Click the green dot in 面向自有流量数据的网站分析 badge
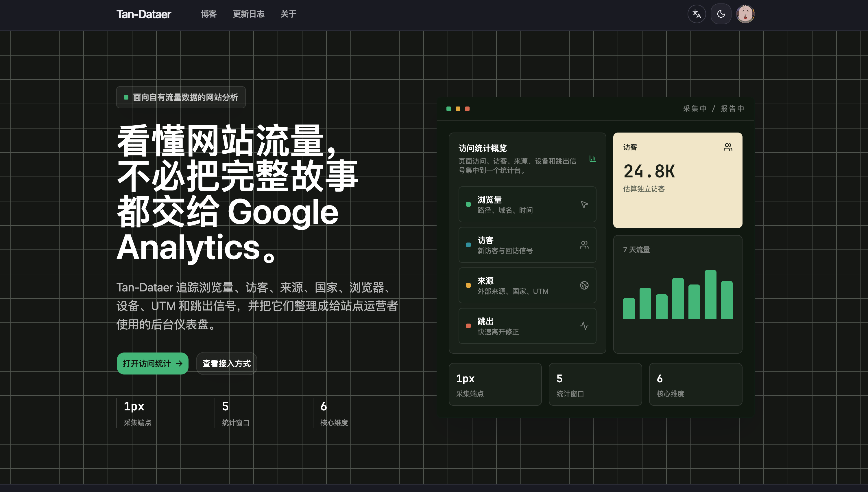 click(126, 97)
